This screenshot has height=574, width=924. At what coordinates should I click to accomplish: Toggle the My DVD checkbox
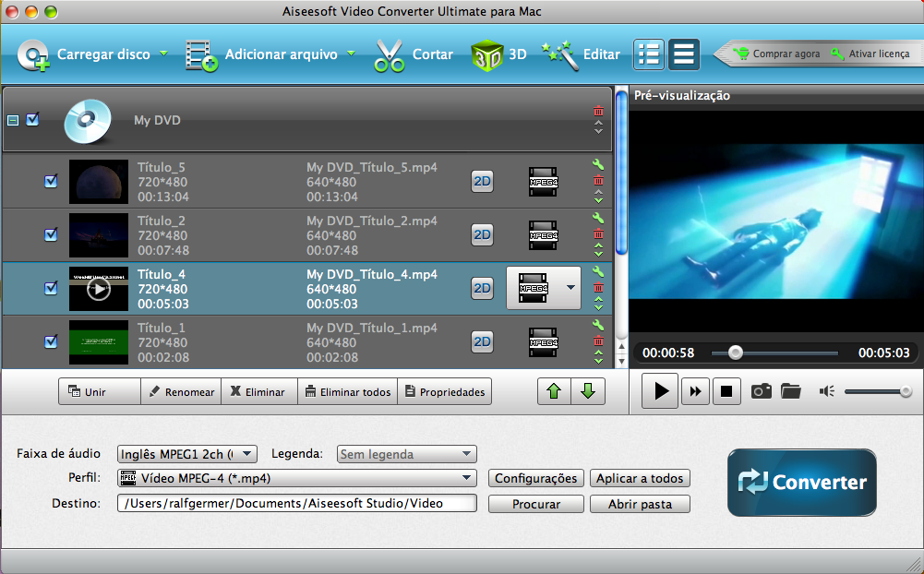(33, 120)
